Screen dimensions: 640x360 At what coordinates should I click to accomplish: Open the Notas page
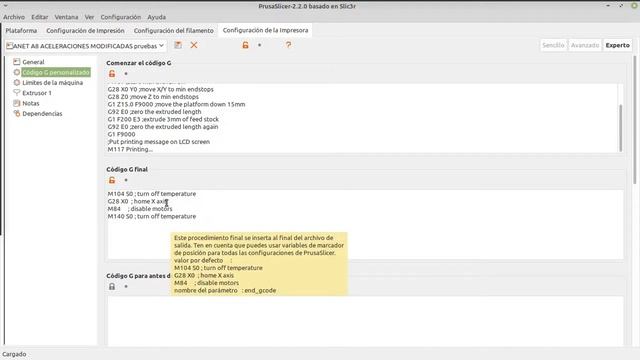(31, 103)
